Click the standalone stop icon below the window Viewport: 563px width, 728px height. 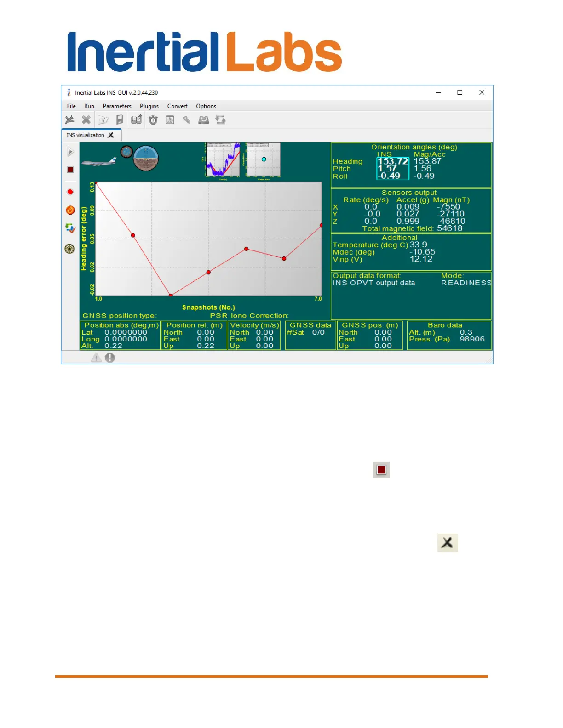click(x=381, y=470)
